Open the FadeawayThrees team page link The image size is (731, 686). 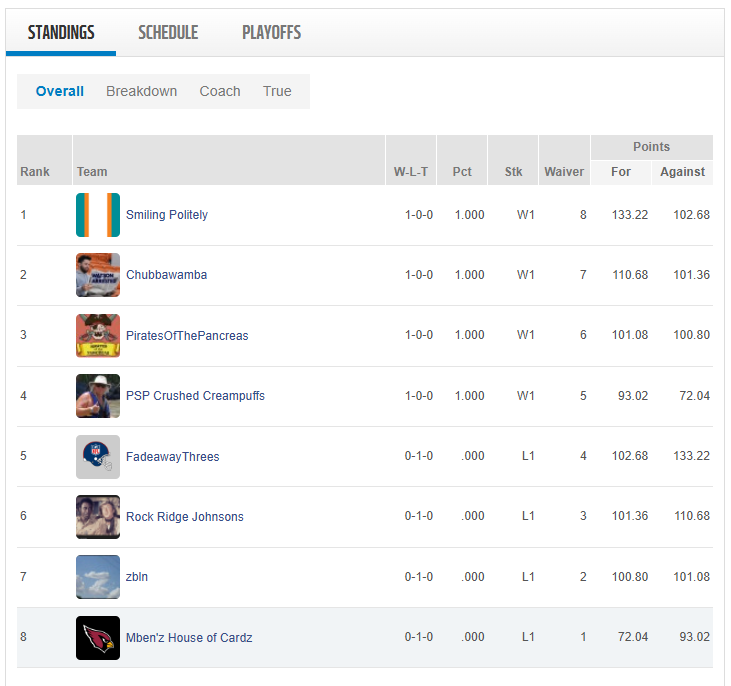(172, 457)
